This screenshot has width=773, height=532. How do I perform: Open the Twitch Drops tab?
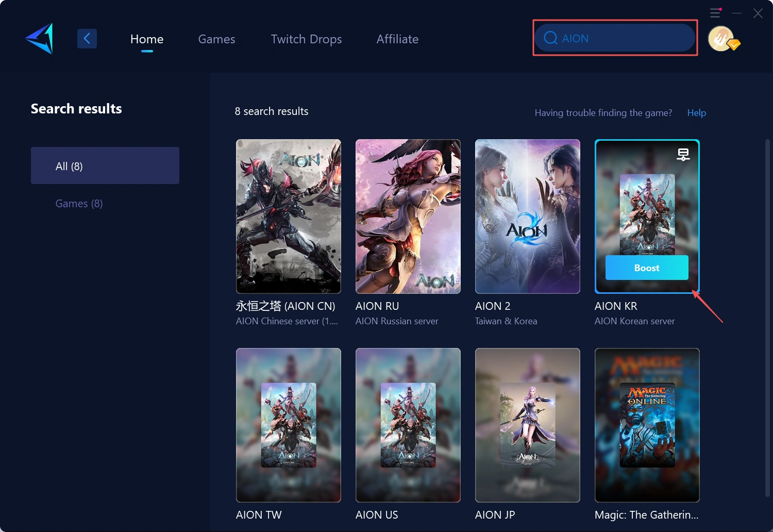(x=306, y=39)
